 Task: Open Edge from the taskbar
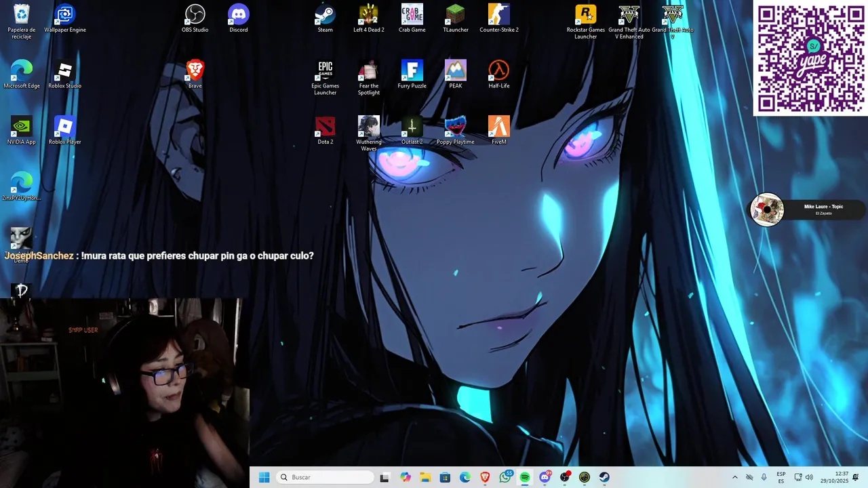tap(465, 477)
